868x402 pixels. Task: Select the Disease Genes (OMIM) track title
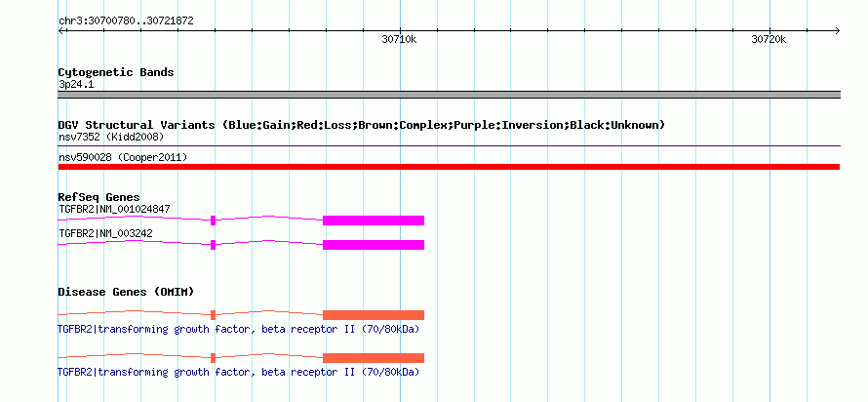(126, 292)
